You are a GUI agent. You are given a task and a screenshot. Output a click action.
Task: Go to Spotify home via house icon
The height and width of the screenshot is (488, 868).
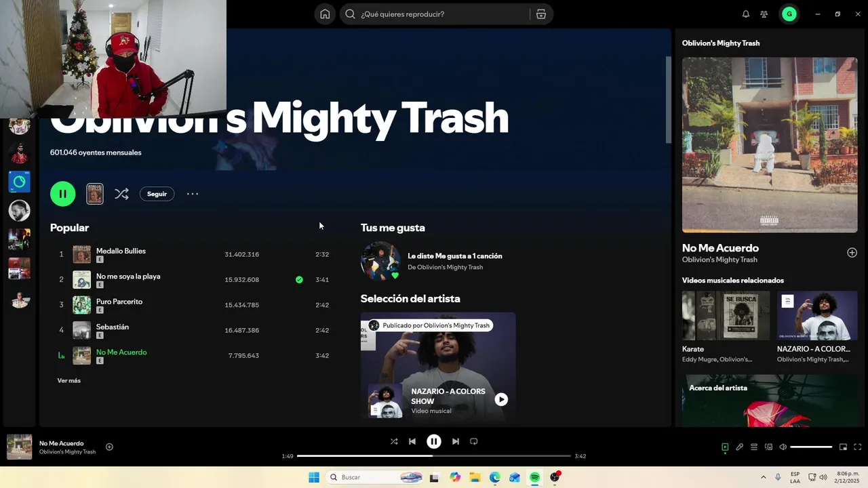tap(325, 14)
